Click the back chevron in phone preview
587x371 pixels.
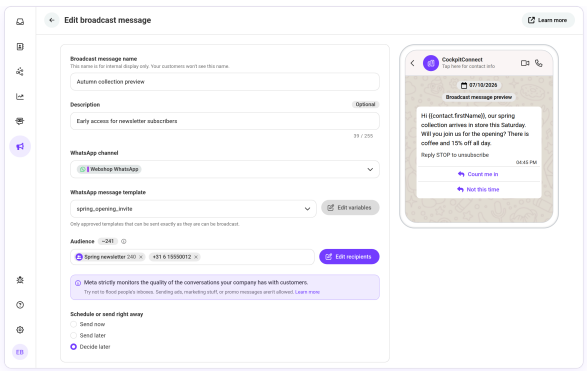pyautogui.click(x=413, y=63)
